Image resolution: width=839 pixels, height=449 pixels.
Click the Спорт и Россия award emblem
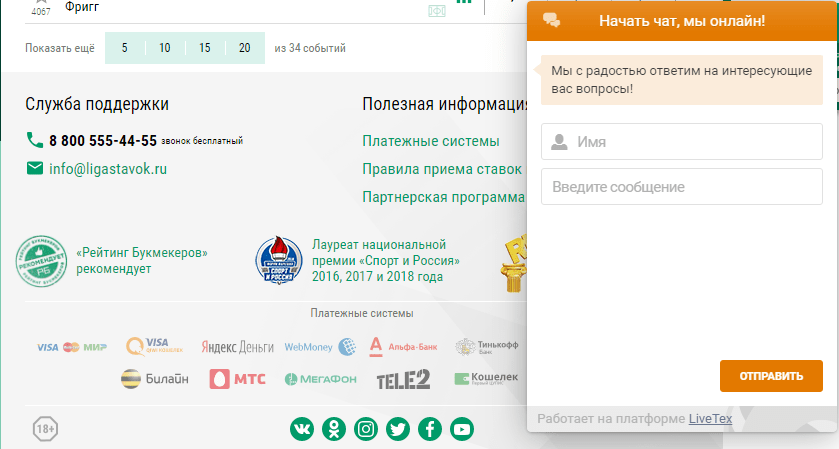279,260
